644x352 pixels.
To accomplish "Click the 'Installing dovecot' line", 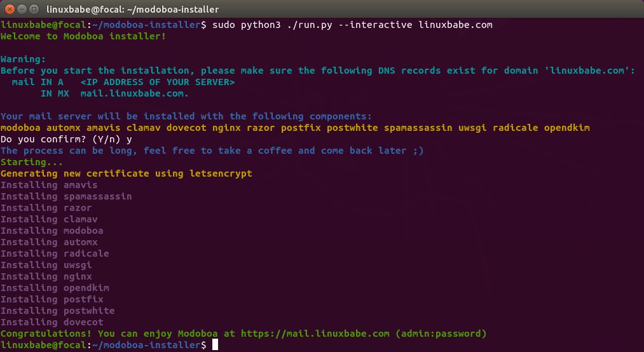I will 51,322.
